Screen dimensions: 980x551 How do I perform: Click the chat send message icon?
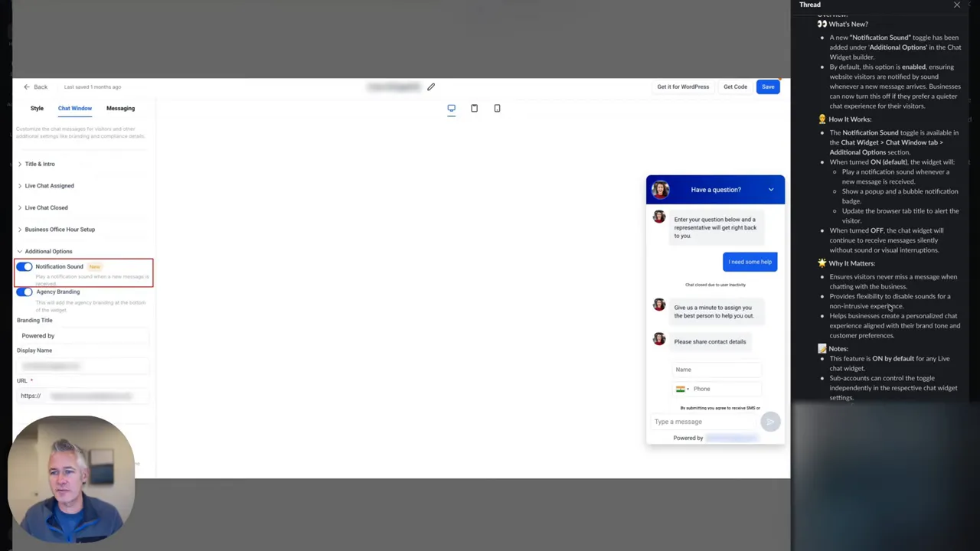tap(770, 422)
